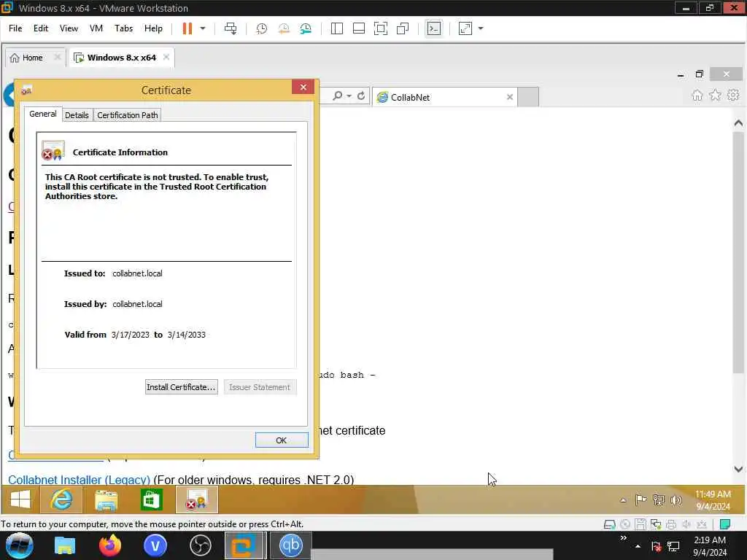Open the IE tools gear icon
This screenshot has height=560, width=747.
pyautogui.click(x=733, y=96)
